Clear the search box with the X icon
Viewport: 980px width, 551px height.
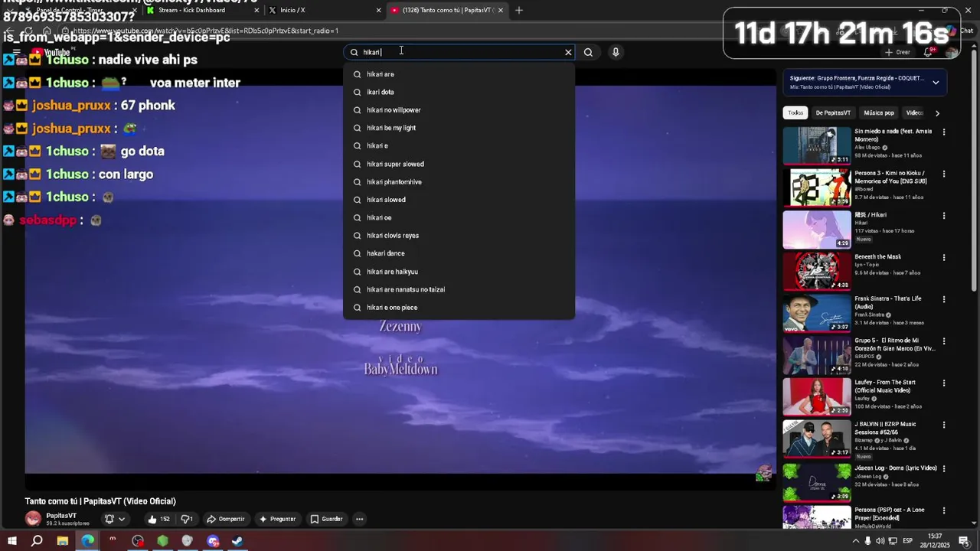pyautogui.click(x=568, y=52)
